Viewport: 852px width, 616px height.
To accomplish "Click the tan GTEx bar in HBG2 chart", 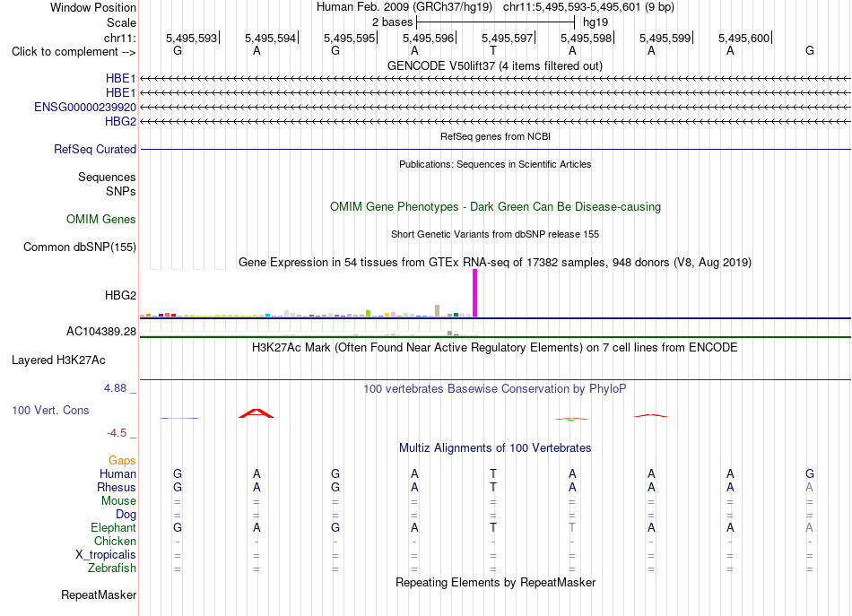I will tap(438, 311).
